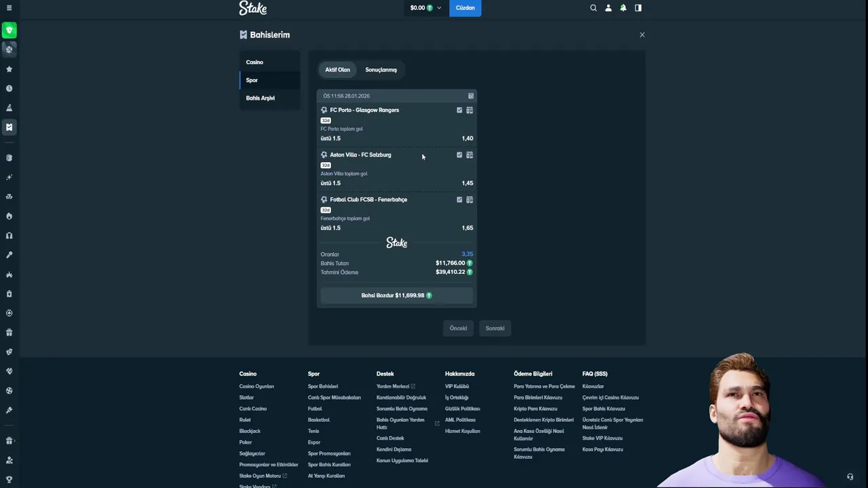868x488 pixels.
Task: Open scoreboard icon for FC Porto match
Action: [x=469, y=110]
